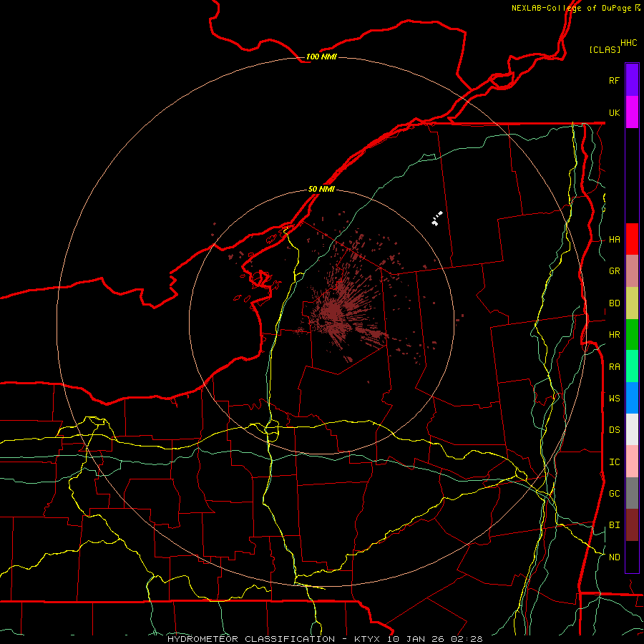
Task: Click the WS legend label
Action: pyautogui.click(x=615, y=398)
